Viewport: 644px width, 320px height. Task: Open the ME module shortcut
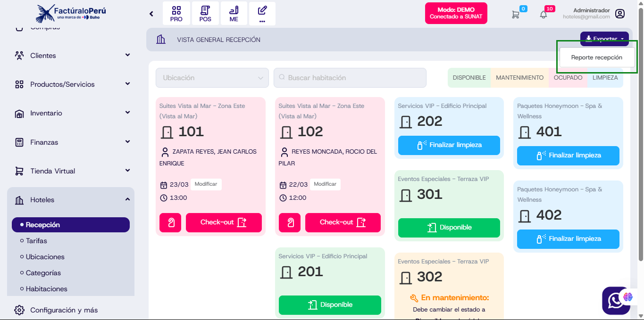click(x=234, y=14)
